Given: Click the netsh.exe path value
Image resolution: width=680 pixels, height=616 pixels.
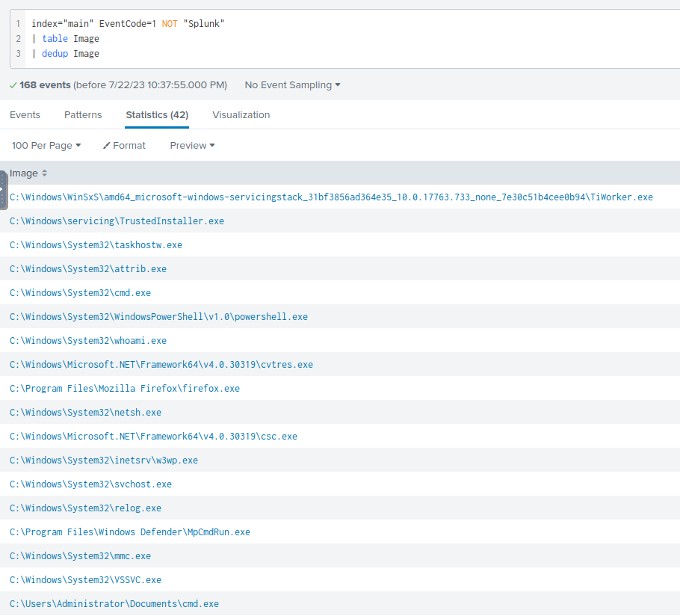Looking at the screenshot, I should coord(85,413).
